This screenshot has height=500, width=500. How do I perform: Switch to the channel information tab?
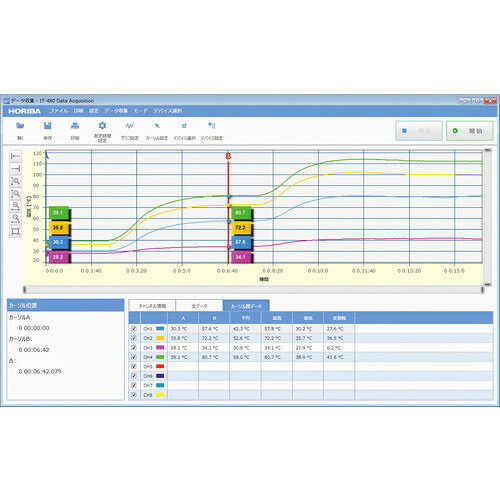click(152, 306)
